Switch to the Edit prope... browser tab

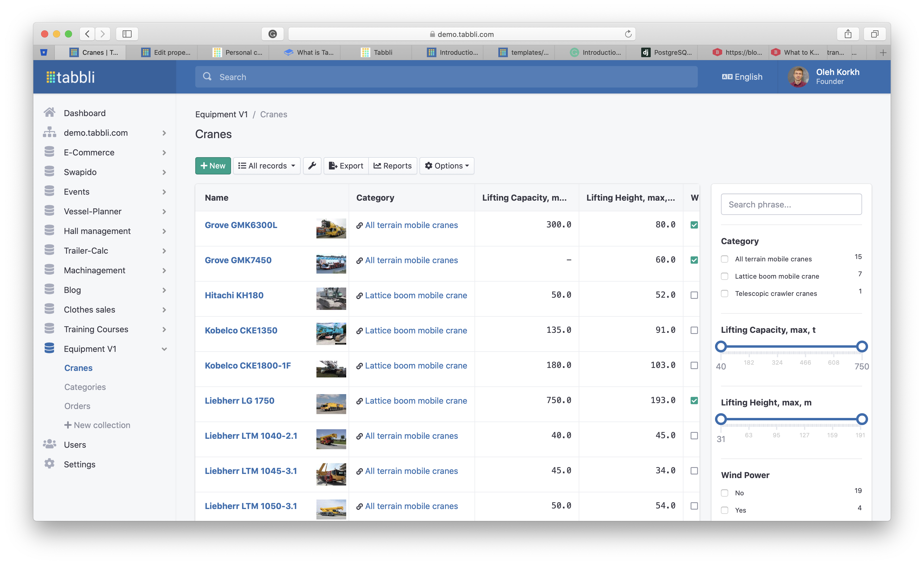click(166, 52)
